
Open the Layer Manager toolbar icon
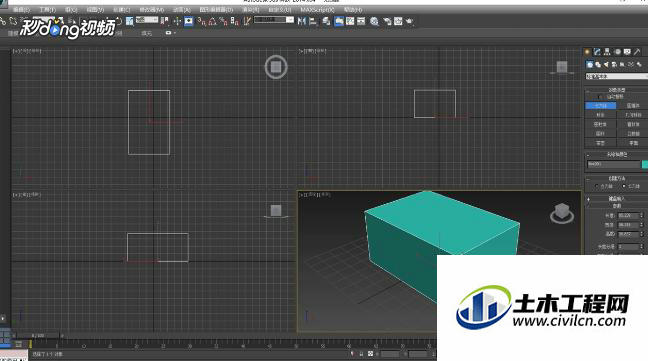pos(326,21)
